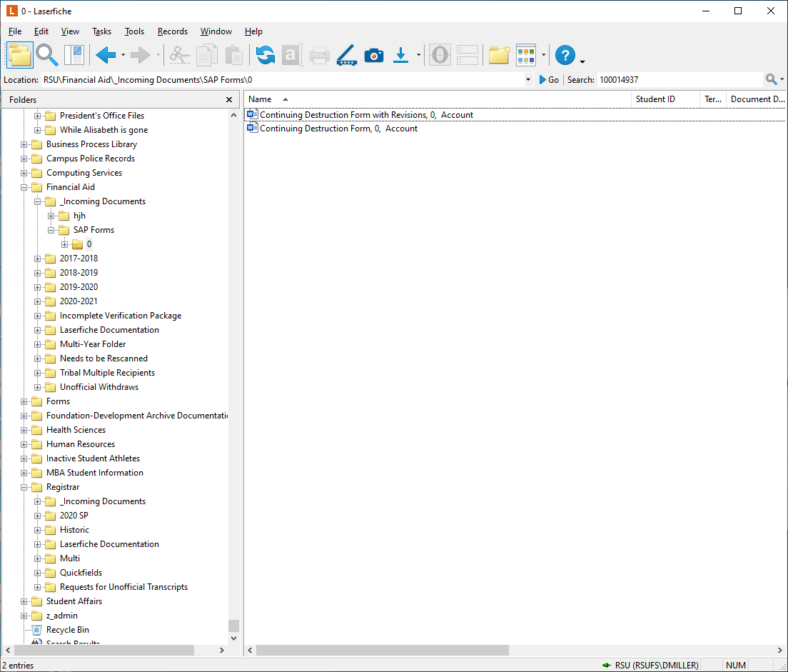Click the Paste clipboard icon
788x672 pixels.
[x=233, y=55]
